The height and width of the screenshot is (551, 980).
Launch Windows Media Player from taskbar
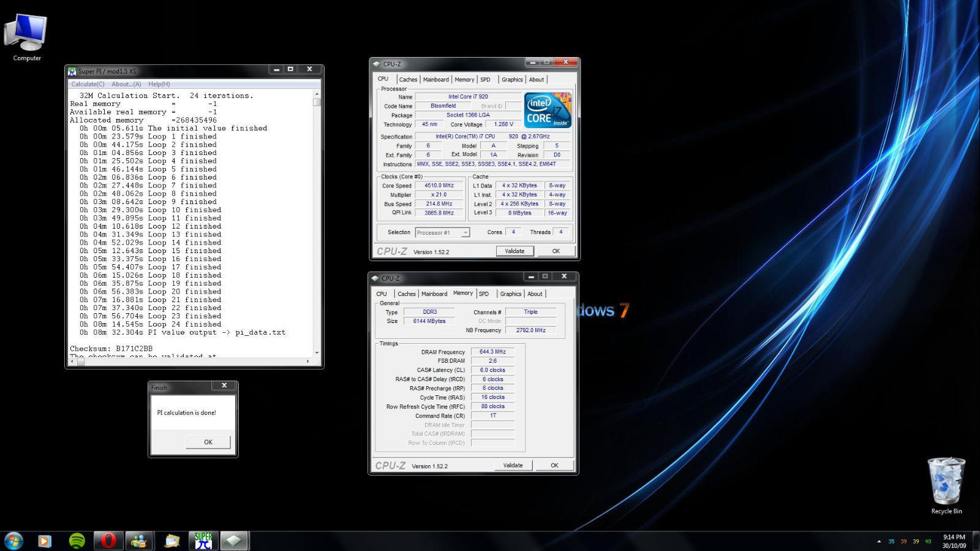[45, 541]
